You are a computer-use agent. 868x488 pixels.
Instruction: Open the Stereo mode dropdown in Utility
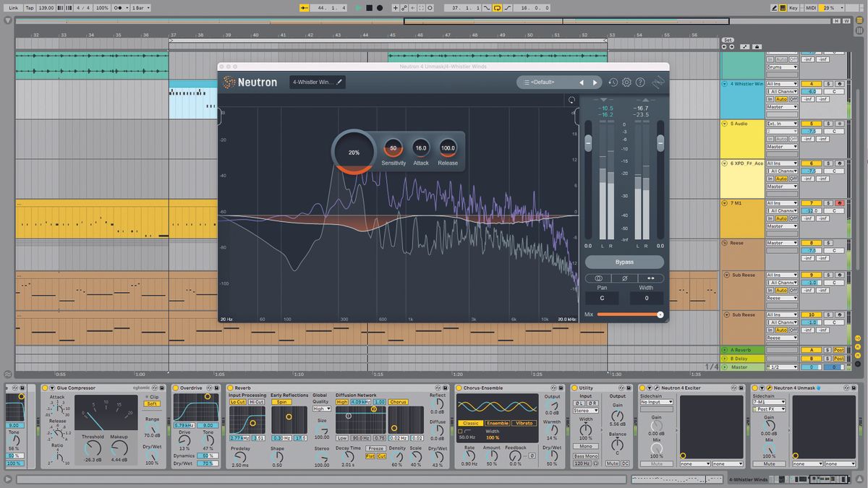pos(586,411)
